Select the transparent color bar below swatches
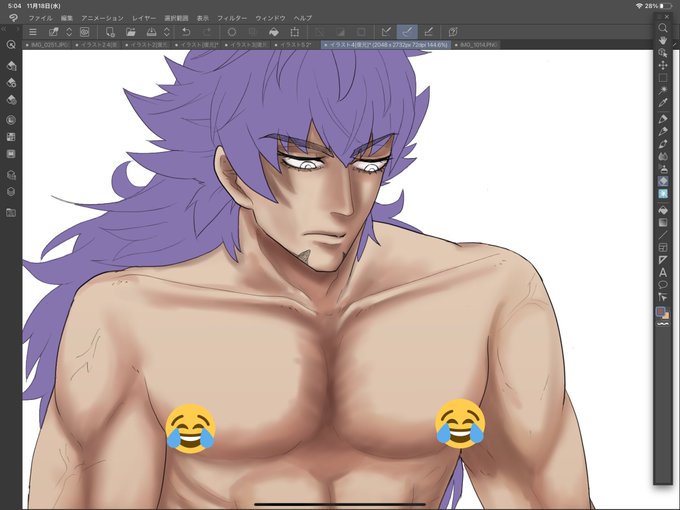 (663, 324)
